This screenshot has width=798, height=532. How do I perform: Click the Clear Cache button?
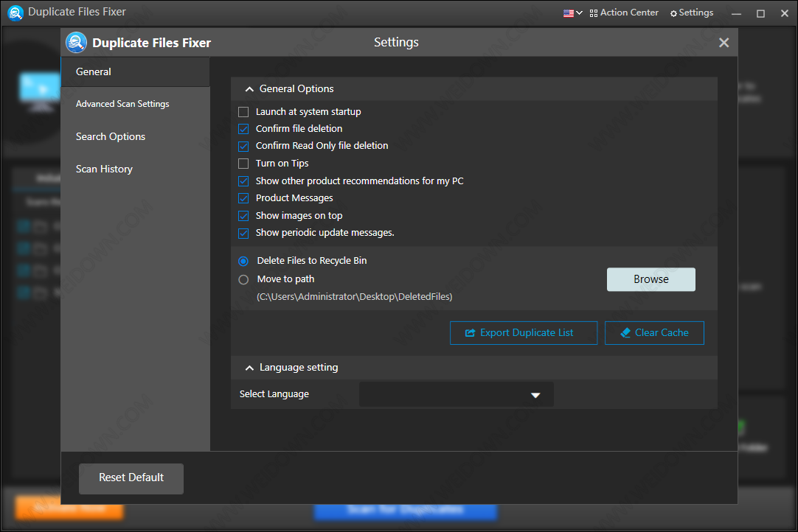coord(654,332)
